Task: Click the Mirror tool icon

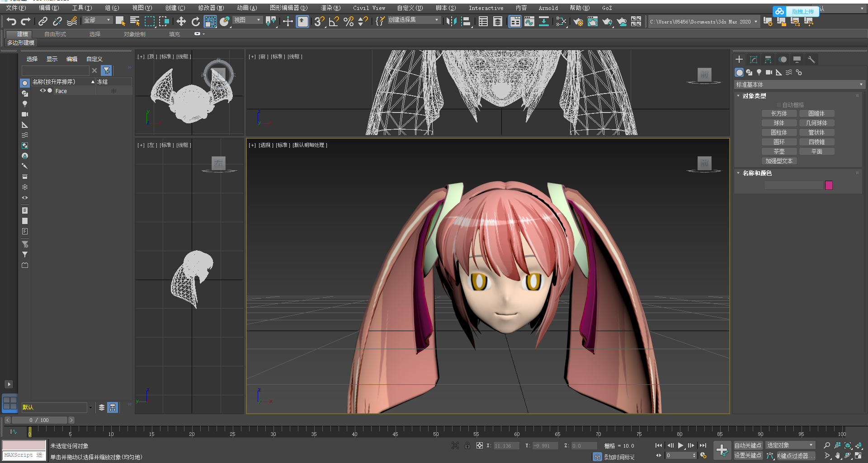Action: tap(451, 21)
